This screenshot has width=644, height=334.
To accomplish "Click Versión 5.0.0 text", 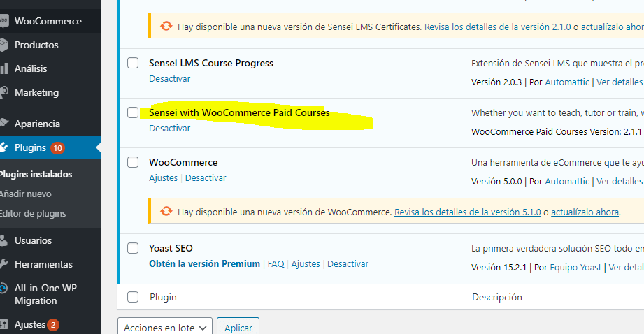I will point(496,182).
